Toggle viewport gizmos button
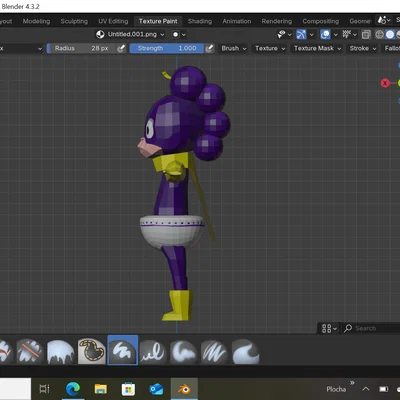This screenshot has height=400, width=400. [301, 34]
